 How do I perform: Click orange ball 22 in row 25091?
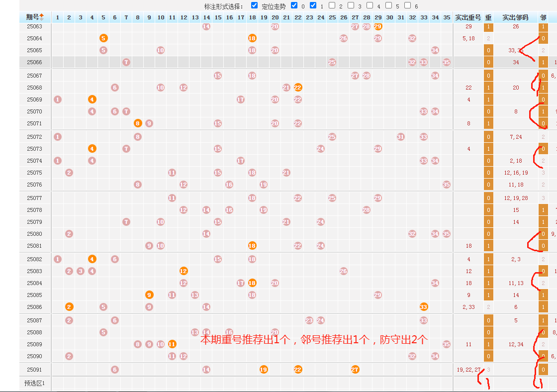click(298, 370)
